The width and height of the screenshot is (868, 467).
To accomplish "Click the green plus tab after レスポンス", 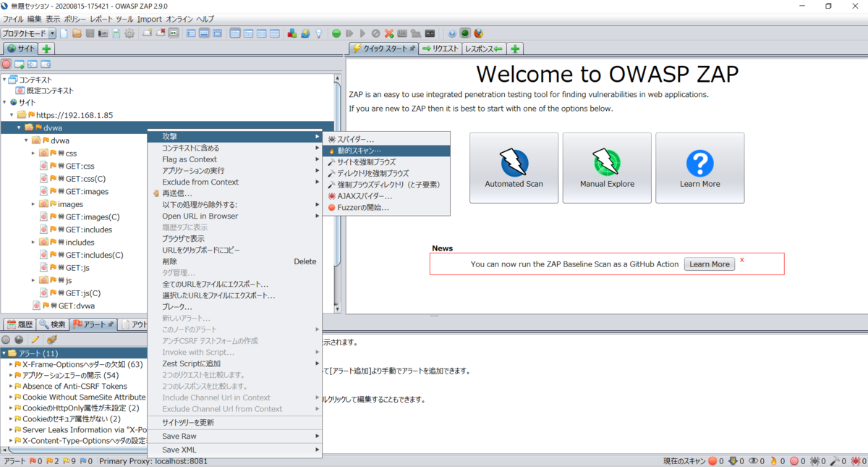I will [x=515, y=49].
